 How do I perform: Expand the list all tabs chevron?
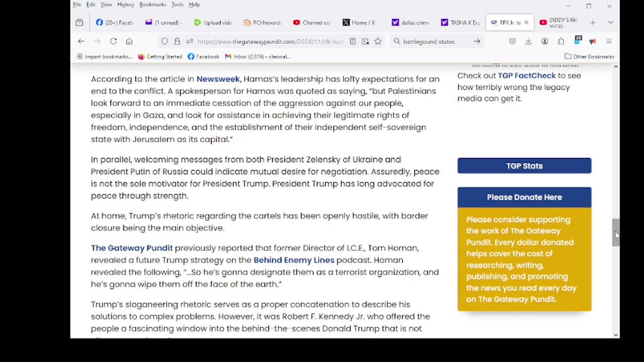tap(610, 23)
